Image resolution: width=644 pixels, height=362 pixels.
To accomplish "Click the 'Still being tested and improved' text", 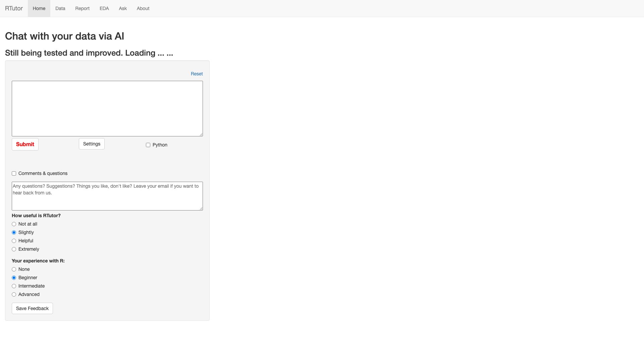I will coord(64,53).
